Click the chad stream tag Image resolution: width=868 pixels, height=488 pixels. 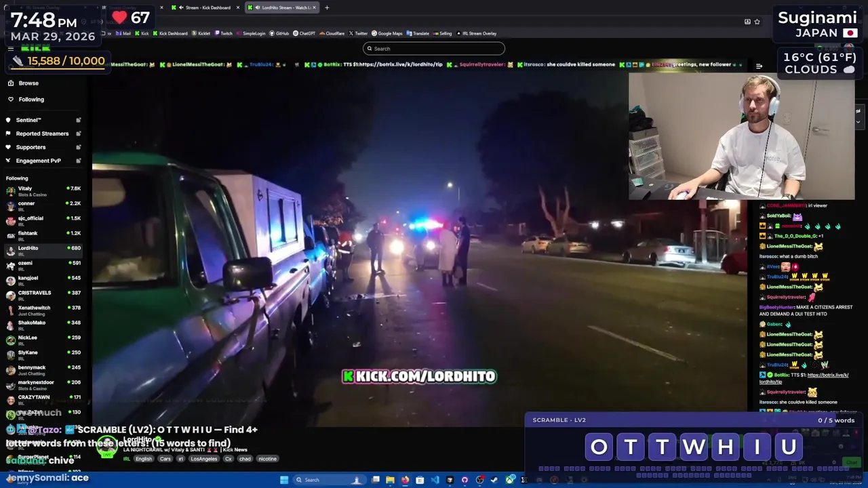[245, 459]
